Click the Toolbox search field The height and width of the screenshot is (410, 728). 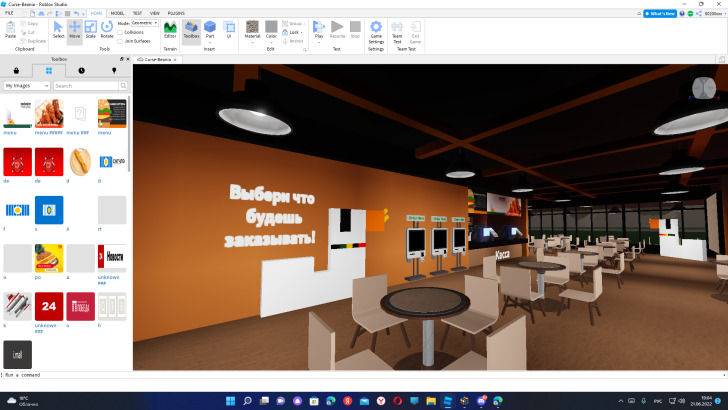click(x=86, y=86)
